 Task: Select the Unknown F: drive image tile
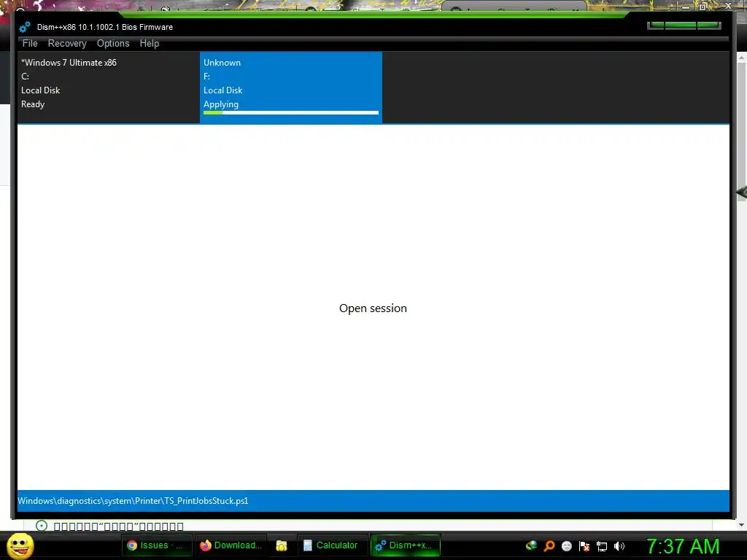click(291, 87)
